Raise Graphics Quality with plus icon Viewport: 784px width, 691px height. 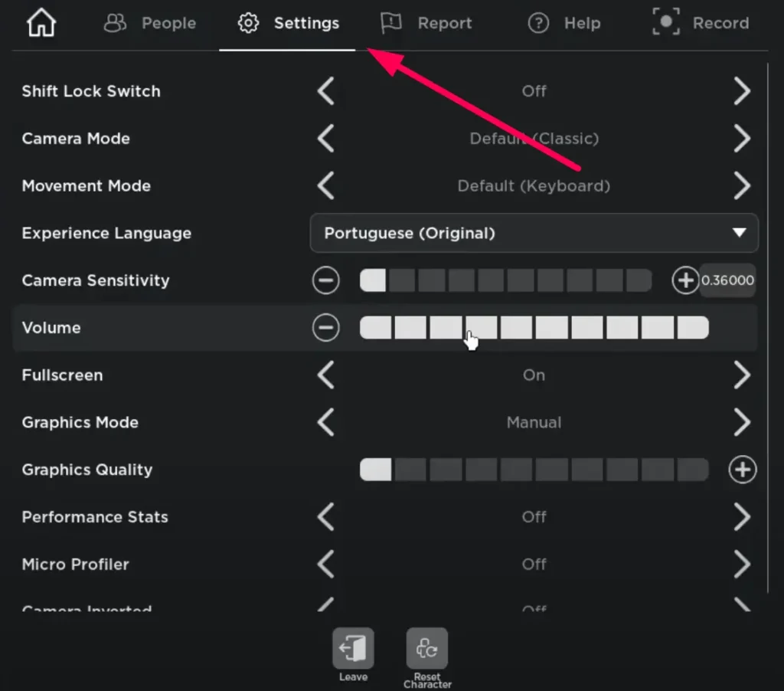(742, 470)
